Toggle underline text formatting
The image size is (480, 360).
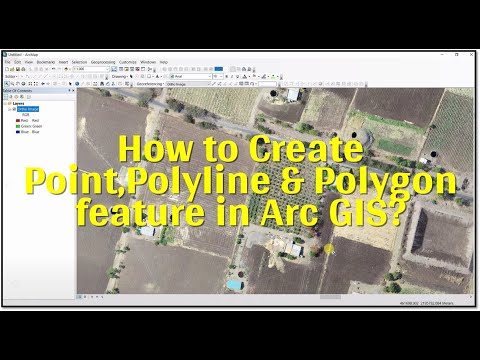pos(237,76)
